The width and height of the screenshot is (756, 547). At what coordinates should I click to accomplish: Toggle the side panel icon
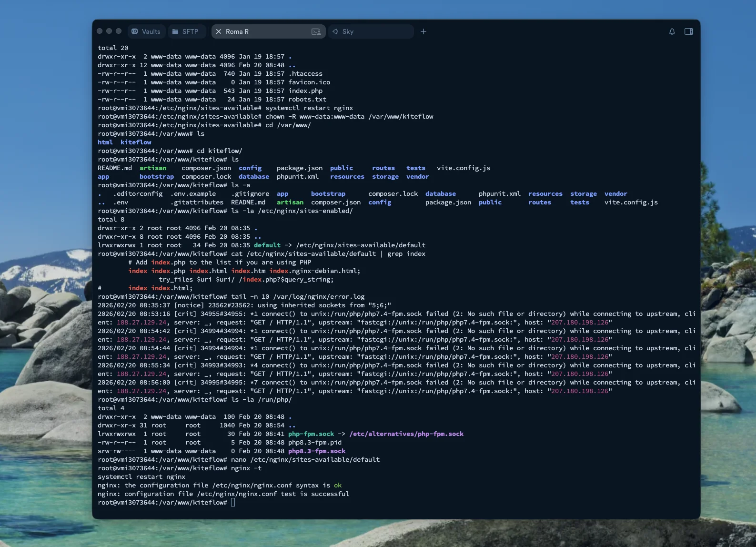point(689,31)
